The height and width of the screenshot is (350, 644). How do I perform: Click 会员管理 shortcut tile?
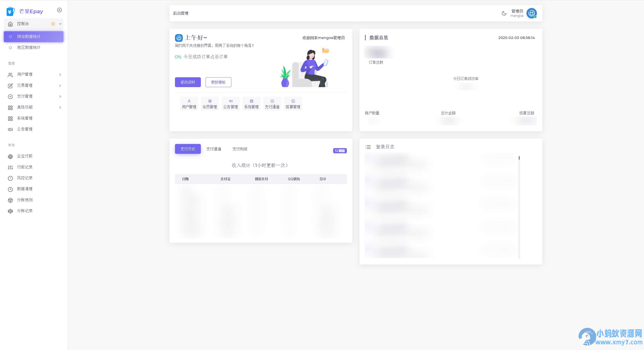click(210, 104)
